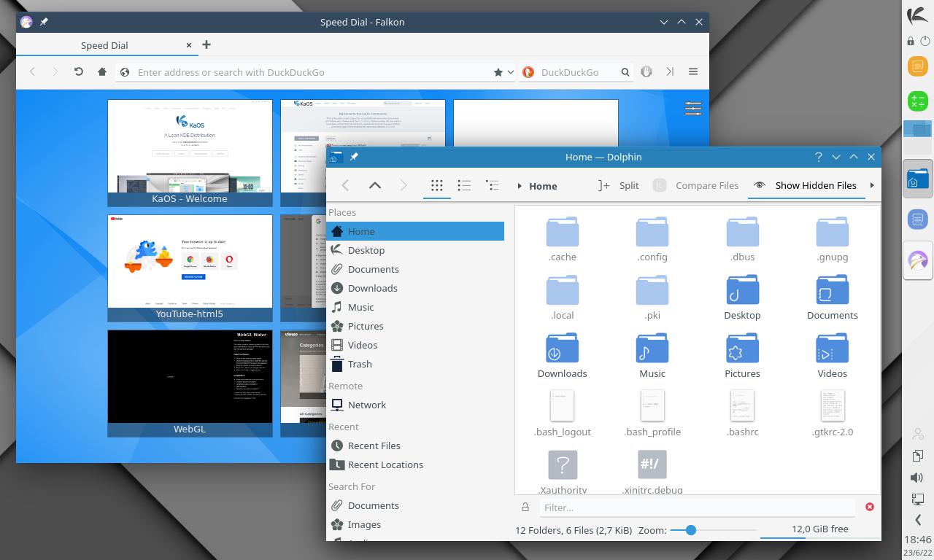Expand Home breadcrumb arrow in Dolphin
The height and width of the screenshot is (560, 934).
(520, 186)
